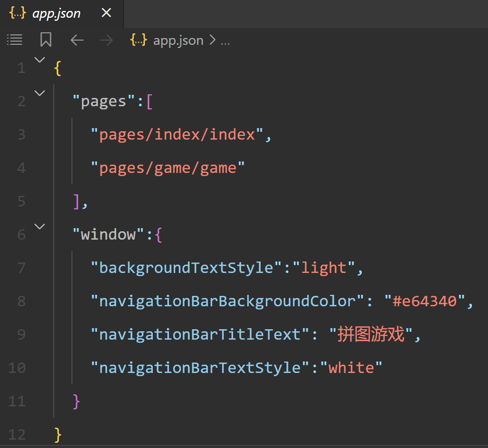The width and height of the screenshot is (488, 448).
Task: Click the "backgroundTextStyle" key
Action: 186,268
